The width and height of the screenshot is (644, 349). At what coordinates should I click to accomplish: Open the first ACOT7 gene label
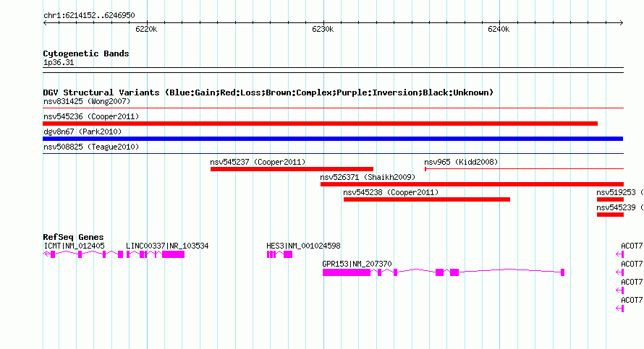click(x=632, y=246)
